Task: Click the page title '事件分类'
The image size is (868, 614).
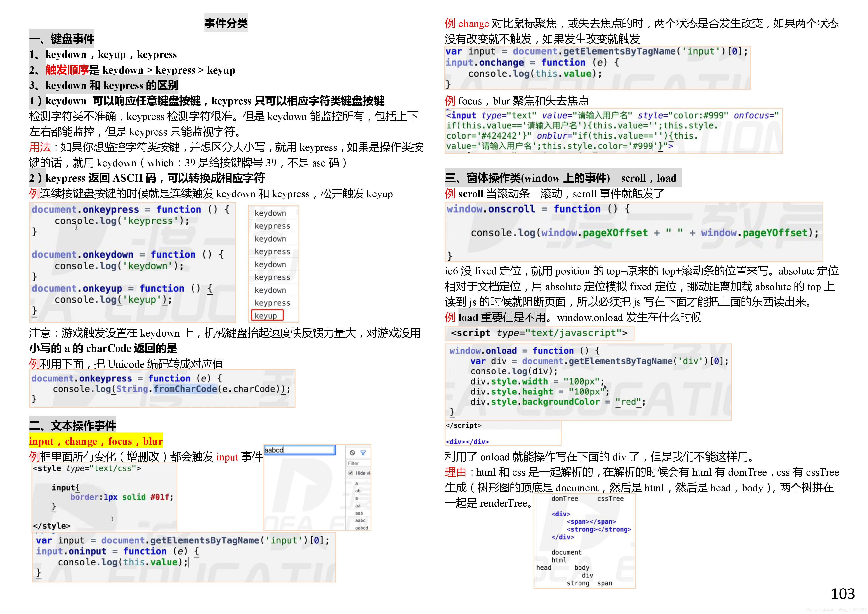Action: 226,24
